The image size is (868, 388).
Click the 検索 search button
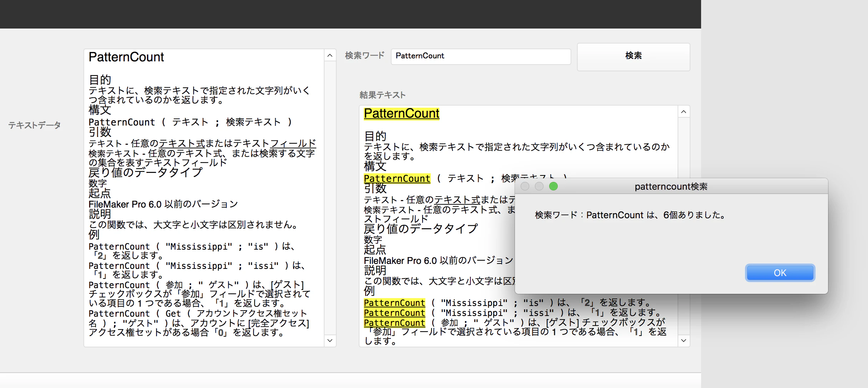click(x=633, y=56)
